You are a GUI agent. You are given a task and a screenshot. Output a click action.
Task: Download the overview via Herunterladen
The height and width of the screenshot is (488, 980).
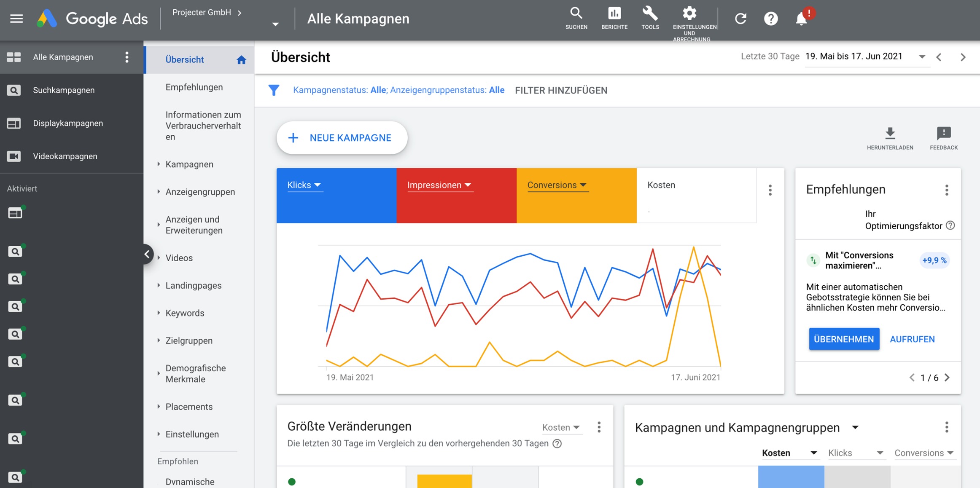(x=890, y=138)
